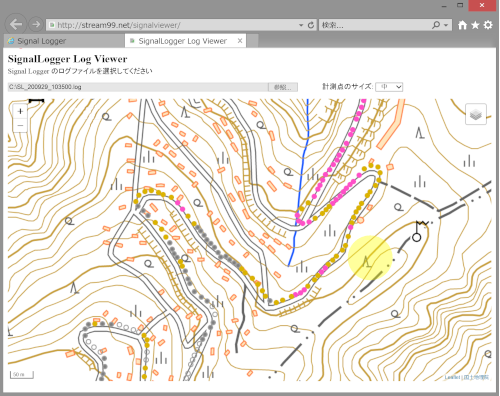Expand the measurement point size dropdown

(x=389, y=87)
